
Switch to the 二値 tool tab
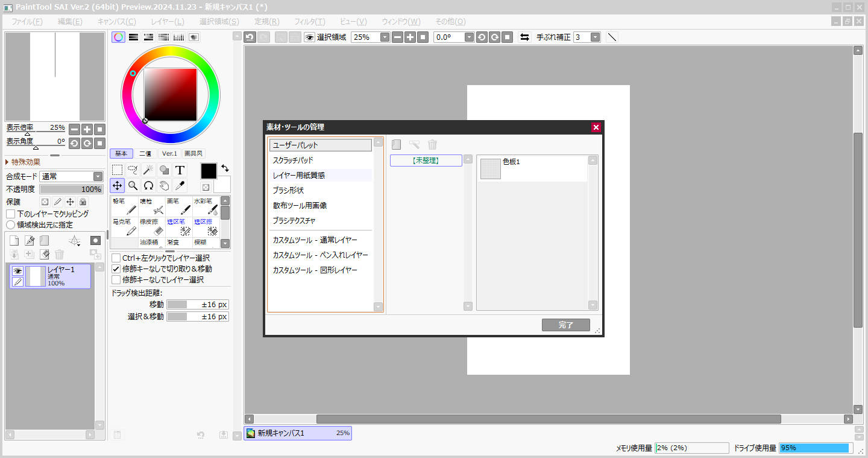click(145, 153)
